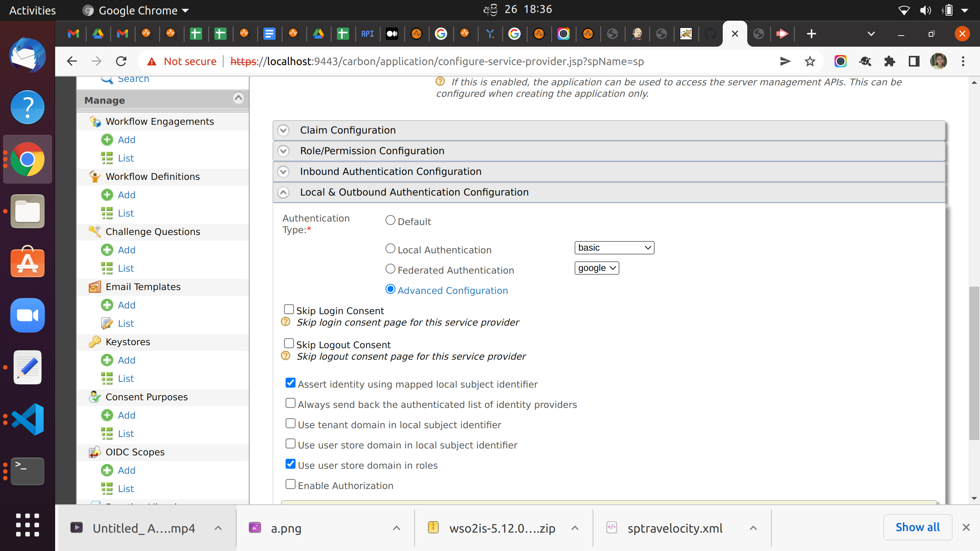
Task: Open the Email Templates icon in sidebar
Action: [95, 287]
